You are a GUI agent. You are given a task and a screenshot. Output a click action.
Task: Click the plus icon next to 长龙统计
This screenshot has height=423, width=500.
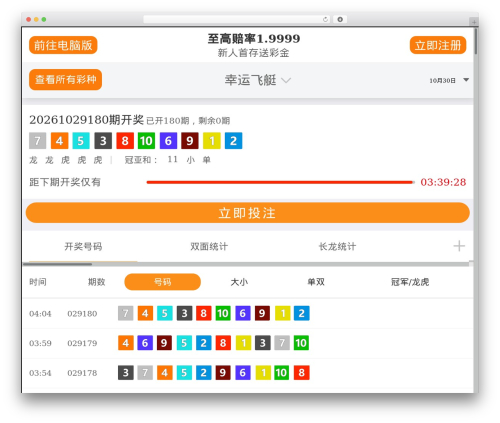[x=459, y=246]
